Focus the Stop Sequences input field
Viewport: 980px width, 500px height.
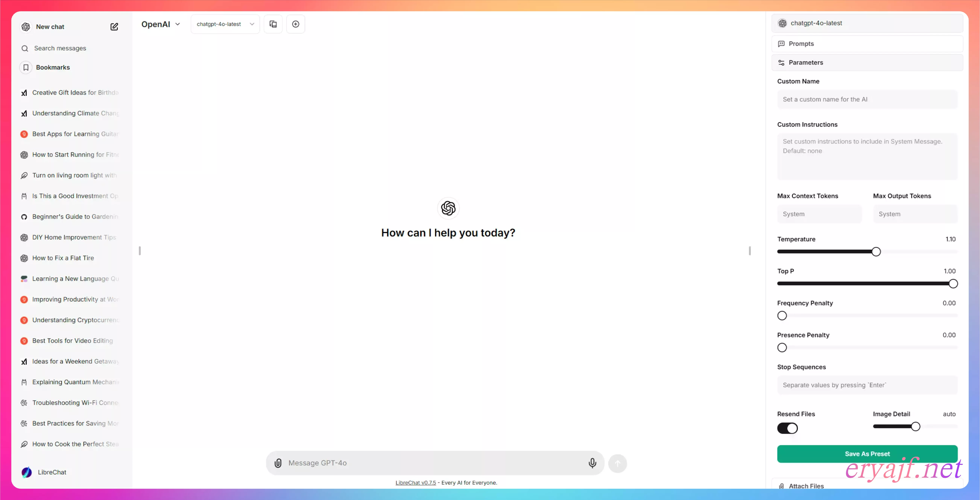867,385
